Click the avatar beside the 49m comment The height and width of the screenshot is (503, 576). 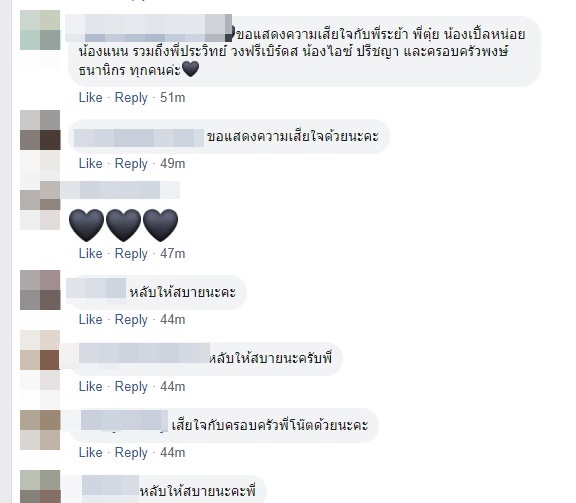click(40, 130)
